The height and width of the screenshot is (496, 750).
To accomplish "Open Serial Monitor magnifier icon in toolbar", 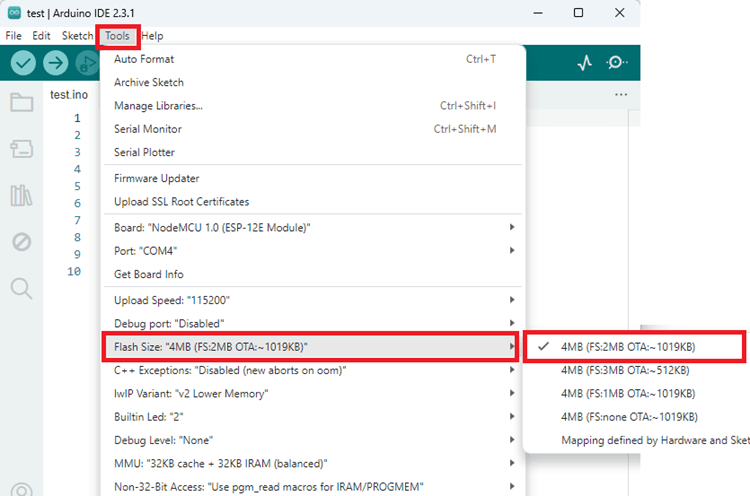I will pos(617,63).
